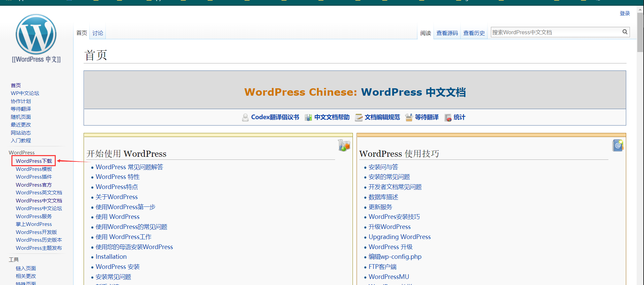Click the WordPress开发版 sidebar link
The height and width of the screenshot is (285, 644).
coord(36,232)
